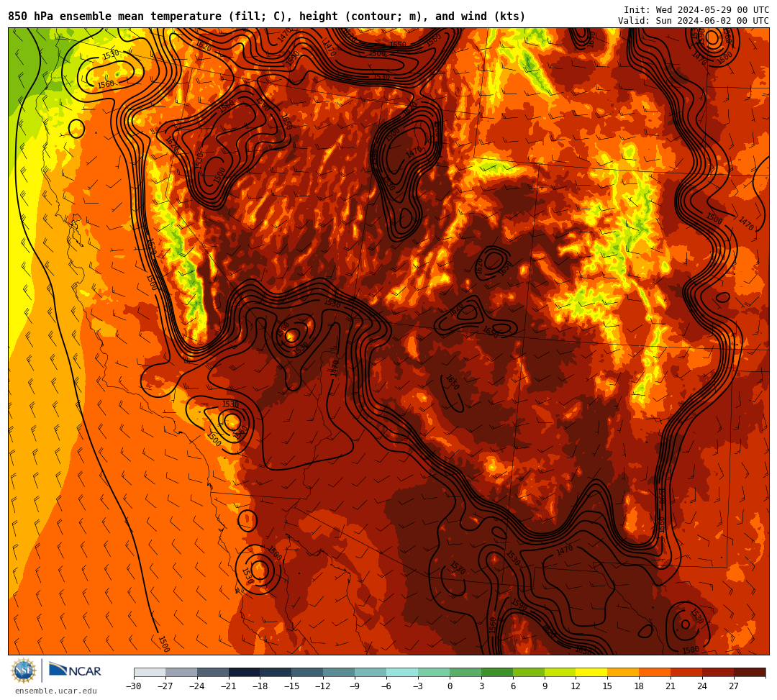Pick the colorbar swatch between 15 and 18

623,672
